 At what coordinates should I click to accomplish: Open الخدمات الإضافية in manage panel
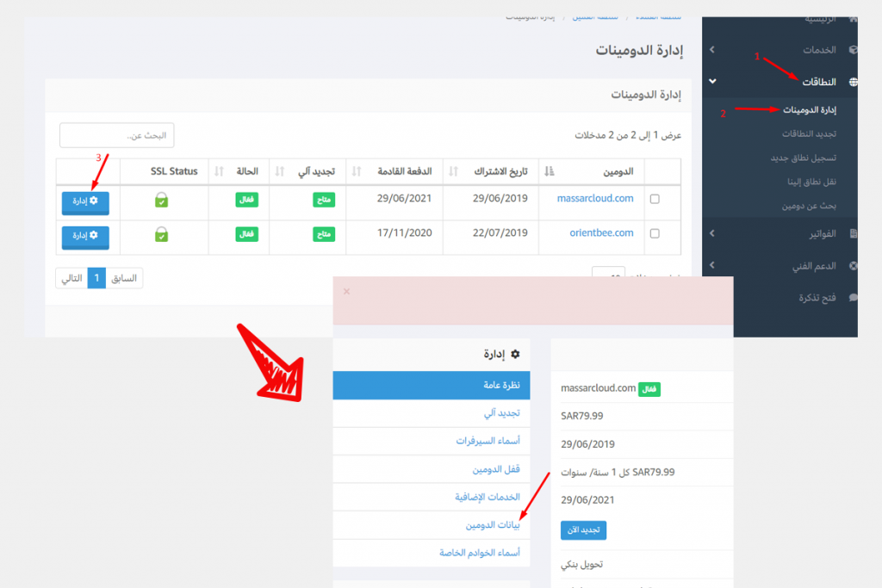[432, 497]
